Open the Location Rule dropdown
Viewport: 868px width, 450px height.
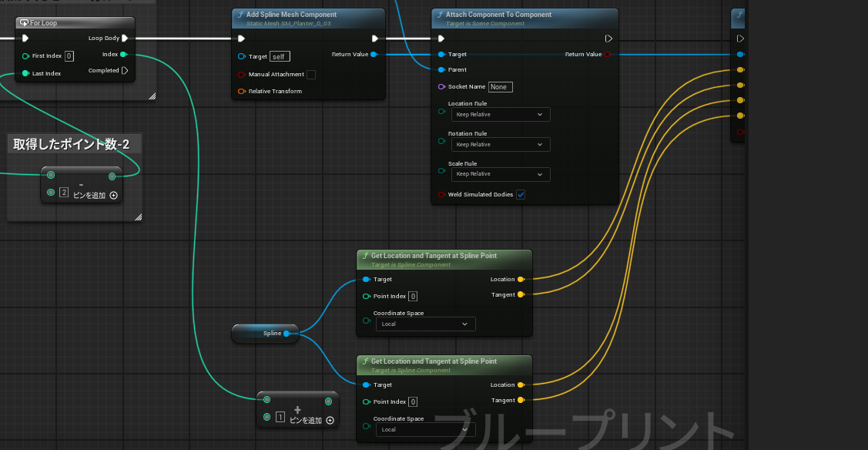click(x=500, y=114)
